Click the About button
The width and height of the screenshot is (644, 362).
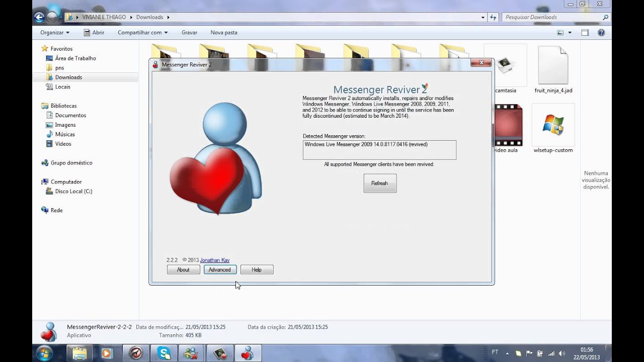pyautogui.click(x=183, y=269)
